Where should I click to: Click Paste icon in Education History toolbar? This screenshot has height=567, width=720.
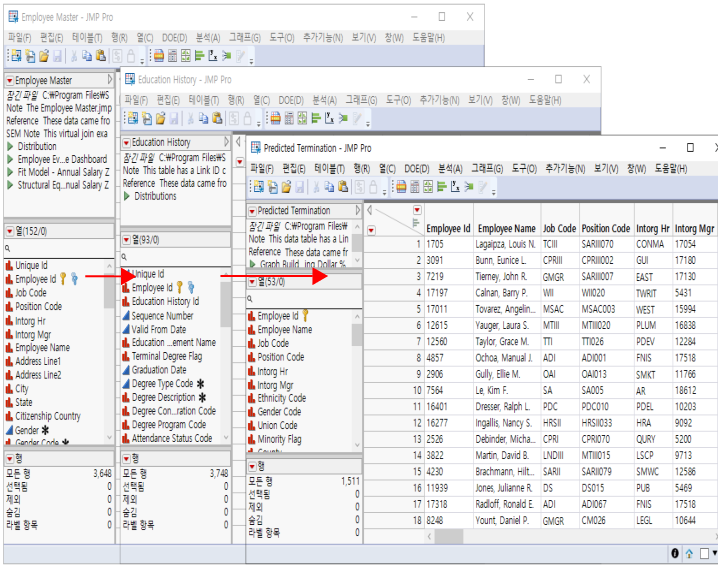coord(217,118)
